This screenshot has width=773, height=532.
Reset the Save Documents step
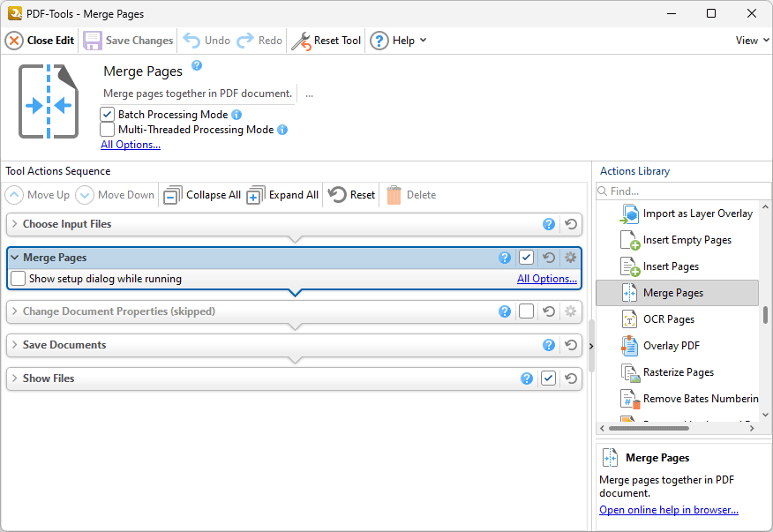[571, 345]
